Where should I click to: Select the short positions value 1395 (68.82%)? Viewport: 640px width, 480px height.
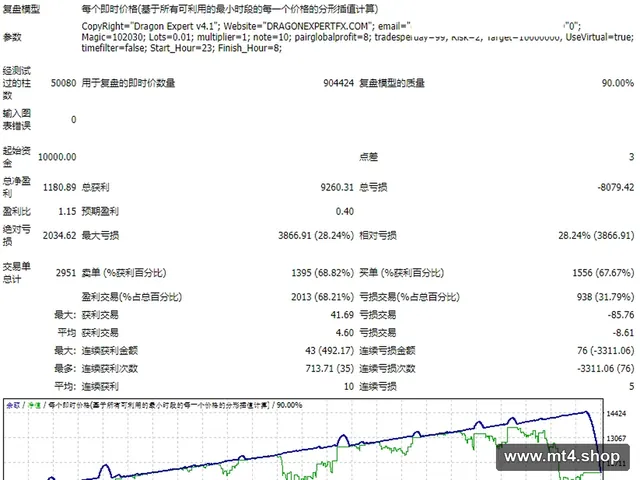(x=322, y=273)
